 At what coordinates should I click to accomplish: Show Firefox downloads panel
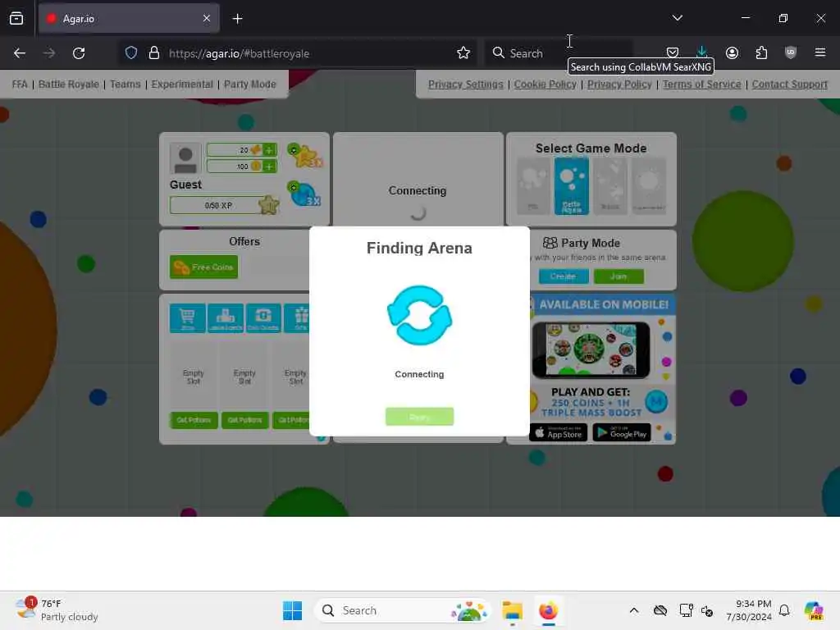tap(702, 52)
